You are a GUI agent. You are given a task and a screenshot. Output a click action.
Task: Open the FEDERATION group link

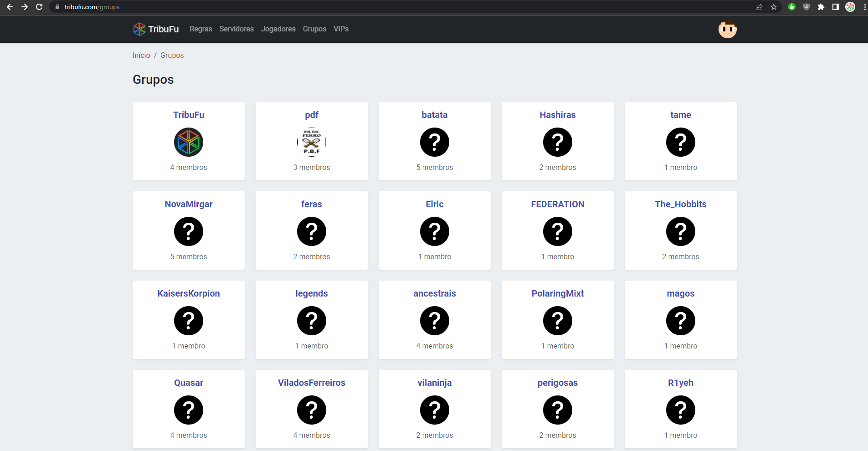click(x=558, y=204)
